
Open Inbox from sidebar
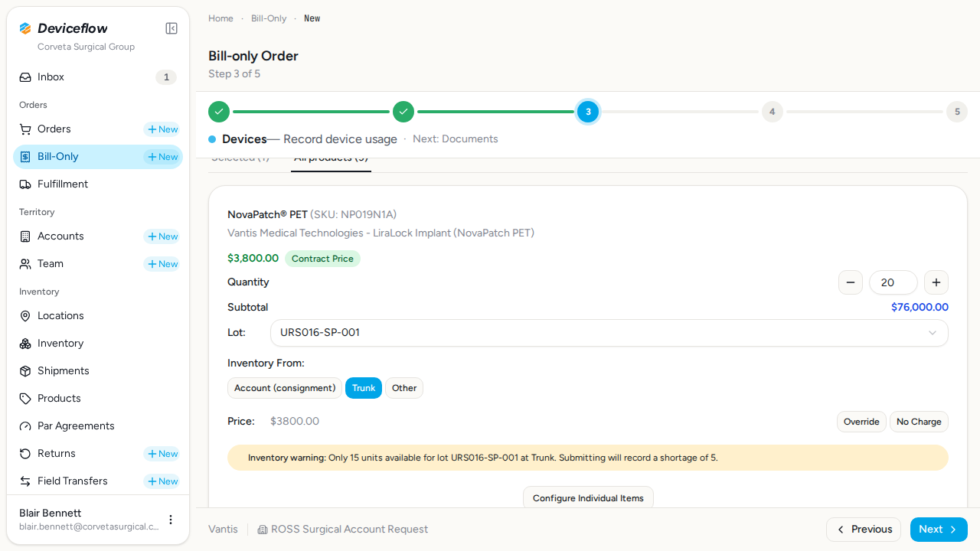98,77
